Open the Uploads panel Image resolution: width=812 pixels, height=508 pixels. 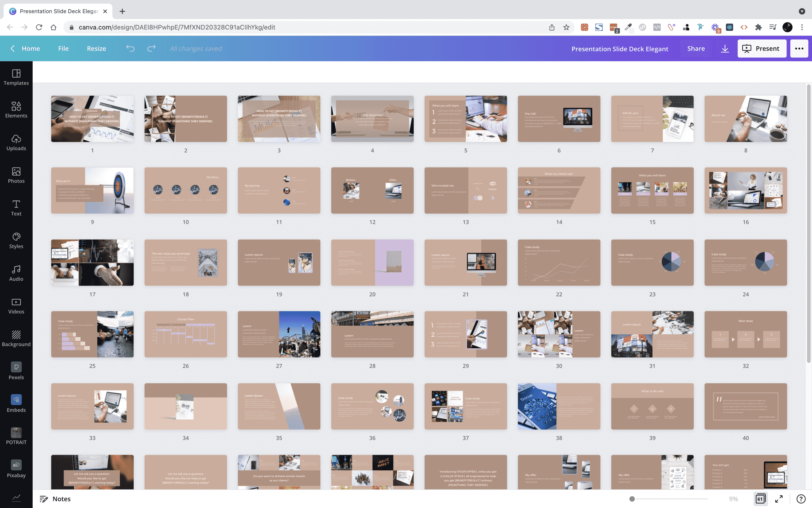[16, 142]
